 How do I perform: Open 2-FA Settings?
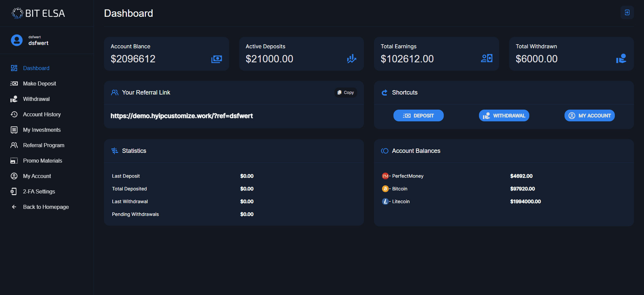pyautogui.click(x=39, y=191)
